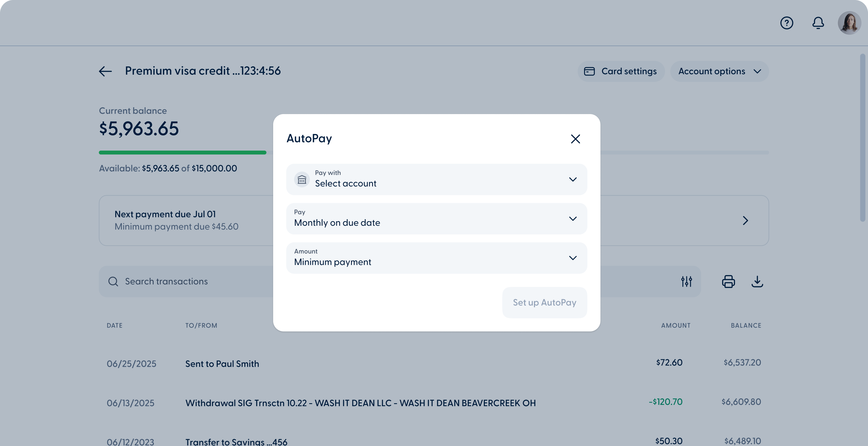Download transactions via the download icon
This screenshot has height=446, width=868.
[x=758, y=282]
